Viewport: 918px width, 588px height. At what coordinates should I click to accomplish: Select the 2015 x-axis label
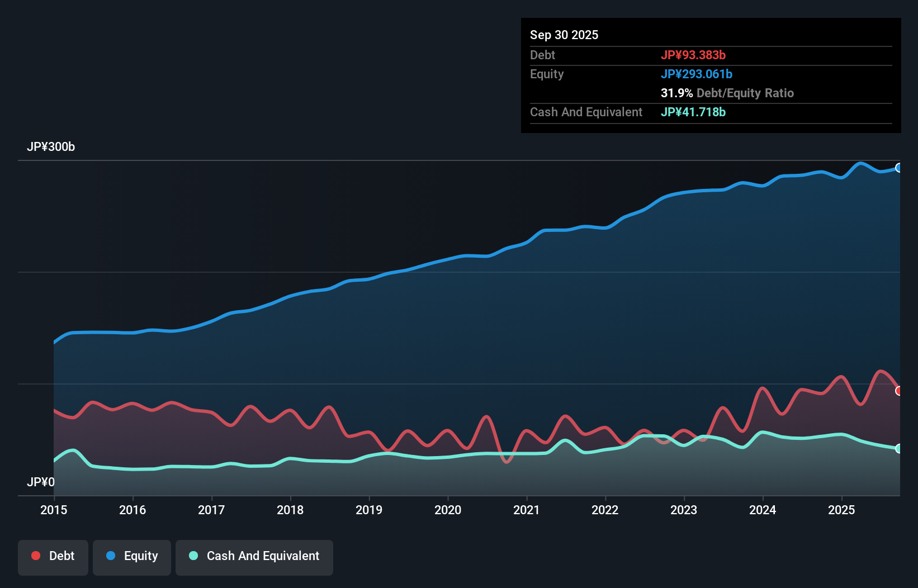click(54, 510)
